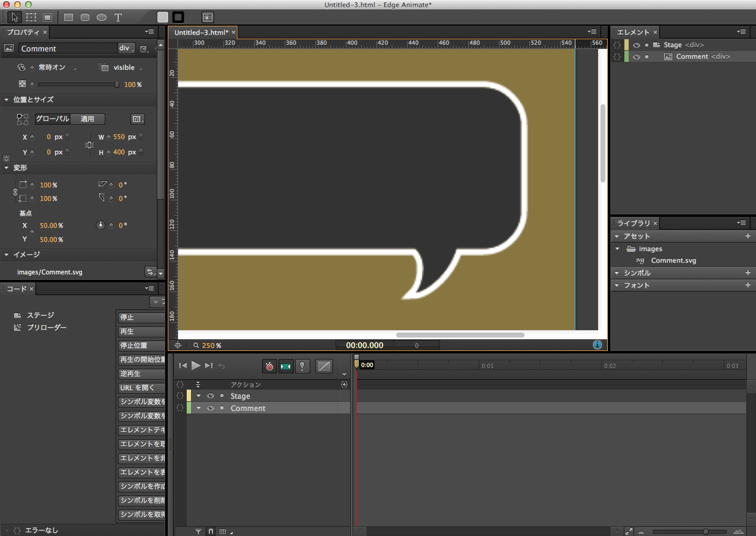Toggle Stage visibility in the timeline

point(211,396)
